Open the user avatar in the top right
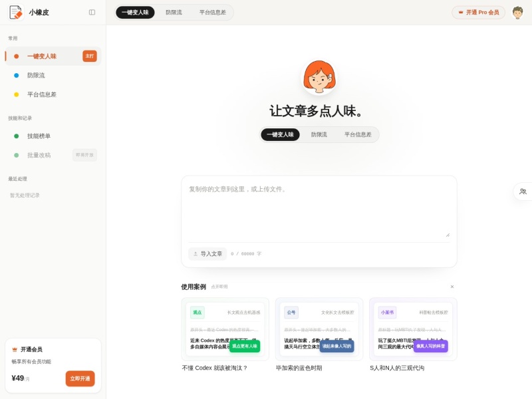Image resolution: width=532 pixels, height=399 pixels. (517, 12)
